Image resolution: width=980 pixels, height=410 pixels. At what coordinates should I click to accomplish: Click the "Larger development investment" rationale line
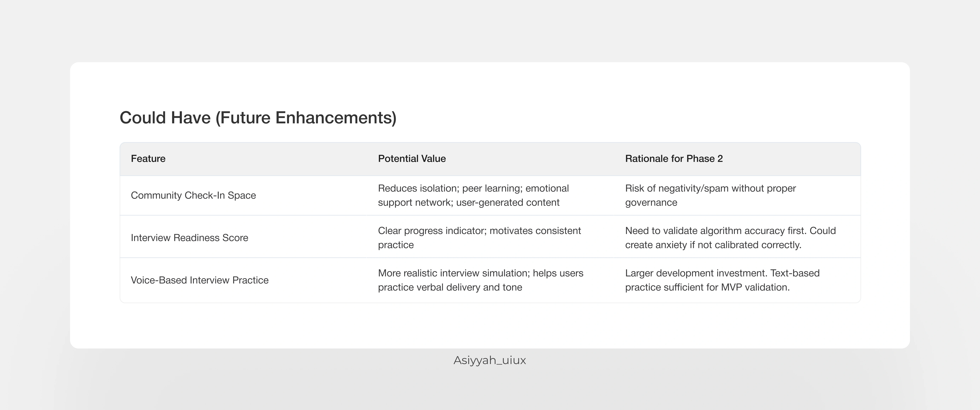point(722,273)
